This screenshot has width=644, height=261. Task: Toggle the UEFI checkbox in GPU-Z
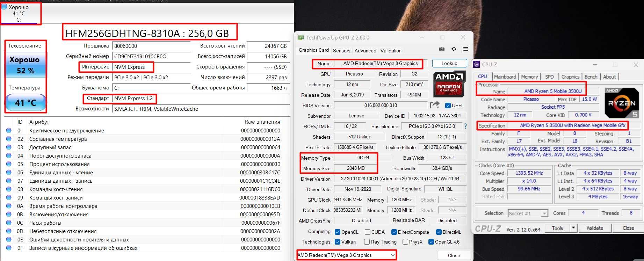448,105
